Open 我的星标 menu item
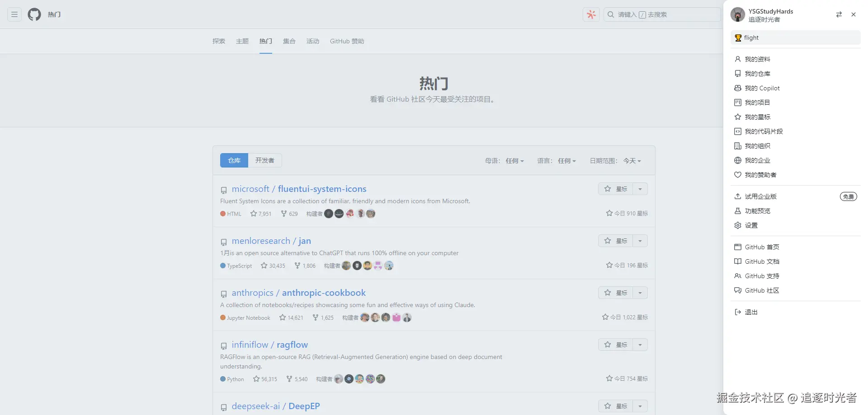Viewport: 868px width, 415px height. tap(796, 117)
